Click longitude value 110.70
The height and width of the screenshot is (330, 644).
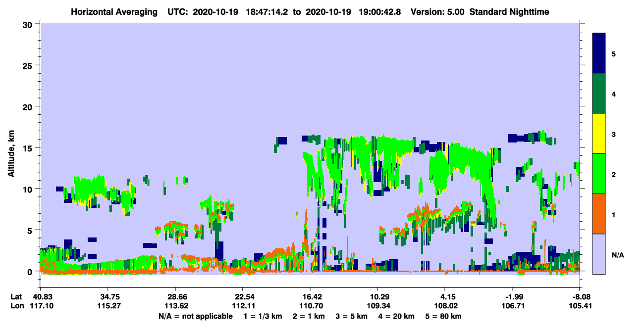click(310, 306)
